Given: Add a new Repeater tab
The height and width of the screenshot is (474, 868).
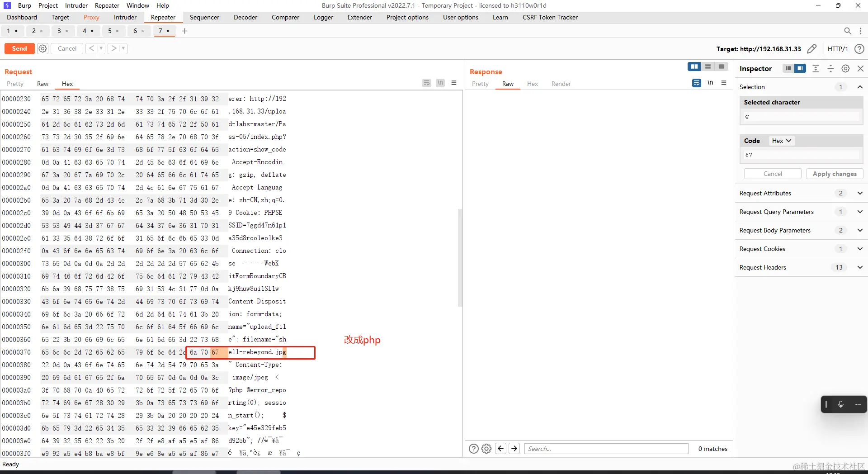Looking at the screenshot, I should click(x=184, y=31).
